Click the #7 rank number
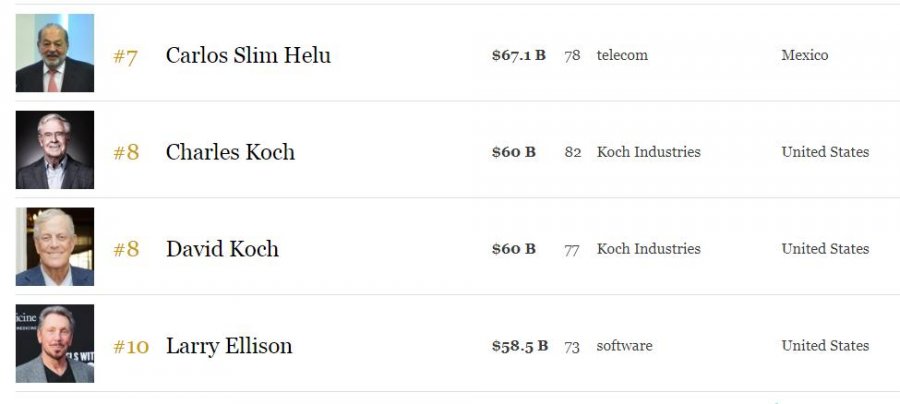Viewport: 900px width, 404px height. tap(125, 57)
